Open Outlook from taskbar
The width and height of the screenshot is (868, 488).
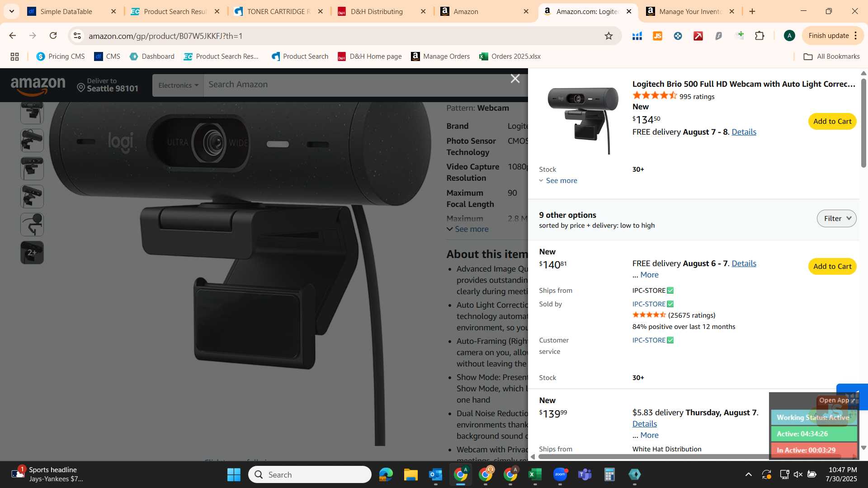tap(435, 474)
